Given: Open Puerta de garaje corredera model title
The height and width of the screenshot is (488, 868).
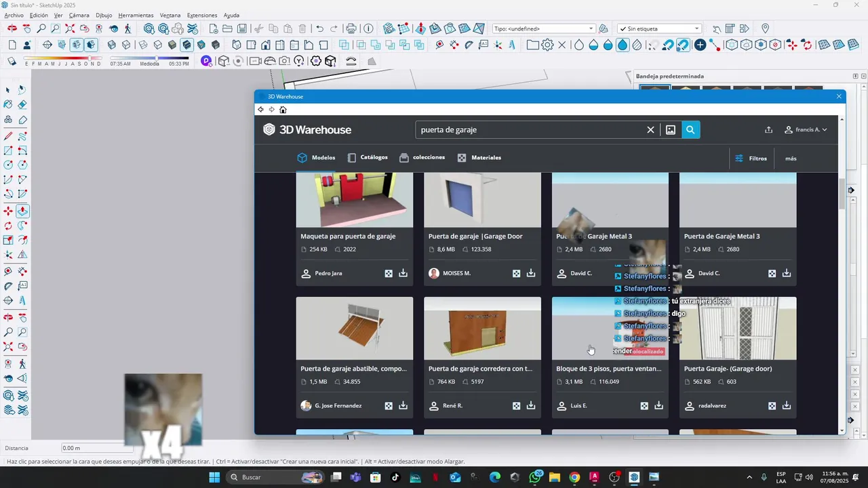Looking at the screenshot, I should (481, 369).
